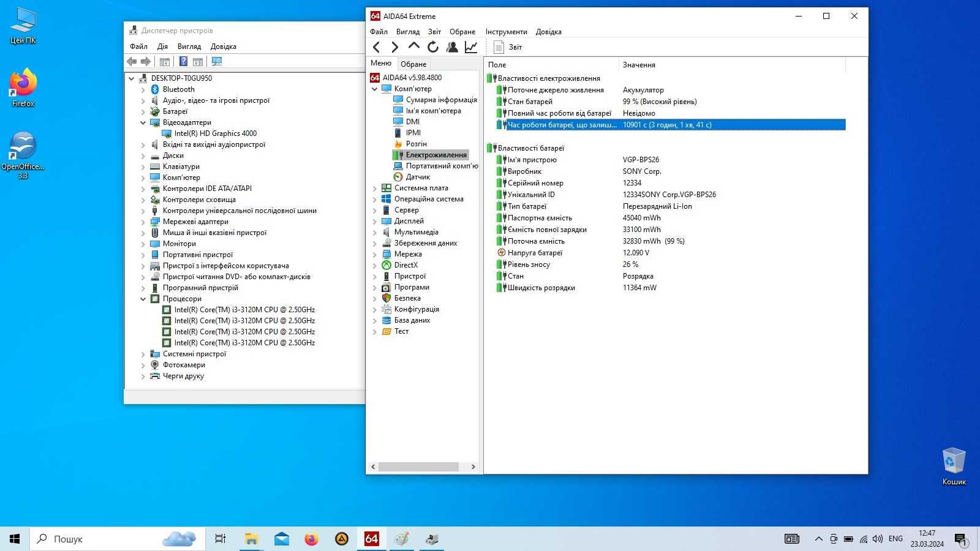Select Мережеві адаптери in Device Manager
980x551 pixels.
[195, 222]
